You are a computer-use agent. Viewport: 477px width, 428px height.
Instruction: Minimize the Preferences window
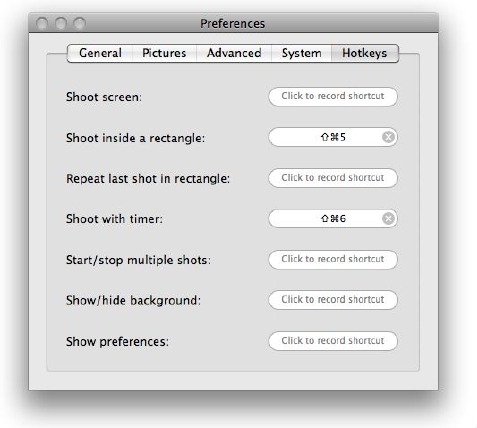tap(61, 23)
